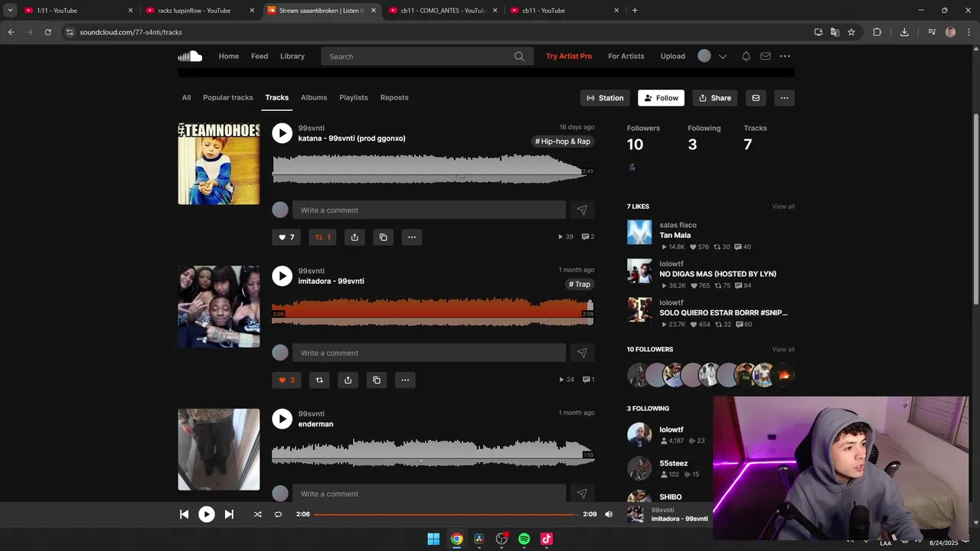Copy link icon for katana track
Image resolution: width=980 pixels, height=551 pixels.
(384, 237)
